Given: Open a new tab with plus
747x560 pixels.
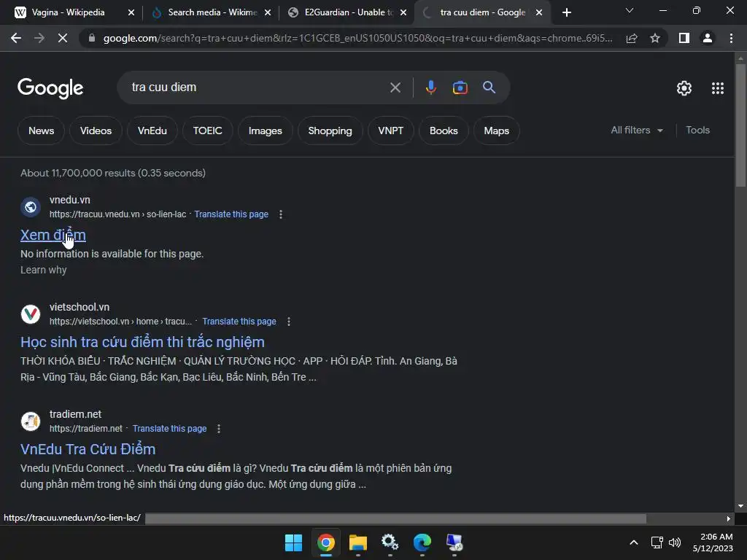Looking at the screenshot, I should tap(566, 12).
